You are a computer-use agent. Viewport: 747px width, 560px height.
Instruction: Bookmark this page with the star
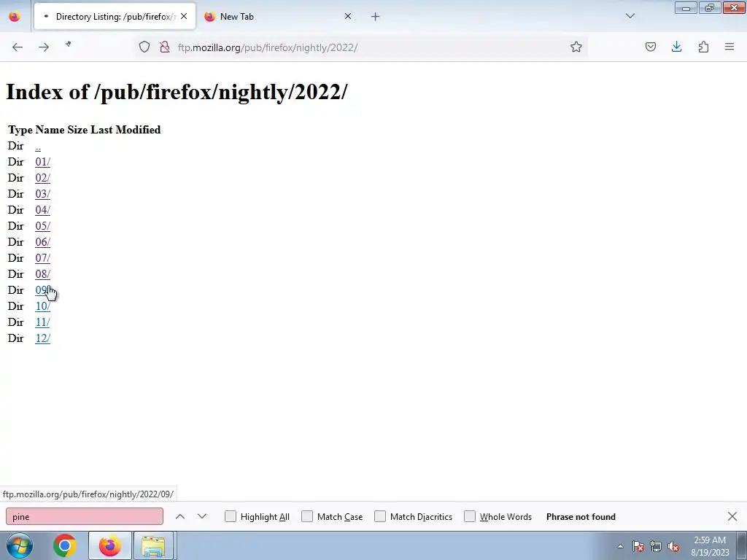(x=576, y=47)
